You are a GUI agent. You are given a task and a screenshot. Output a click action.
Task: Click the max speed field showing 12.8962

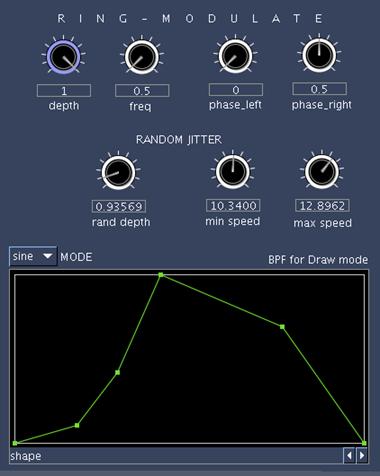coord(322,206)
